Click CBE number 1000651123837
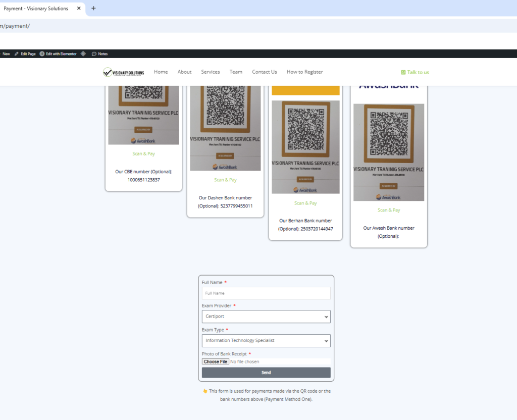The width and height of the screenshot is (517, 420). click(144, 180)
